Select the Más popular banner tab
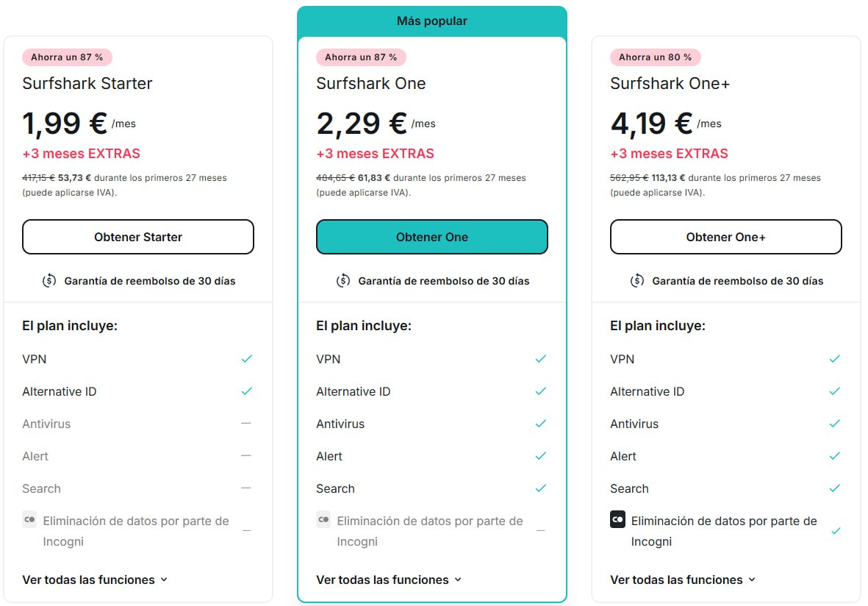Screen dimensions: 868x606 [431, 21]
